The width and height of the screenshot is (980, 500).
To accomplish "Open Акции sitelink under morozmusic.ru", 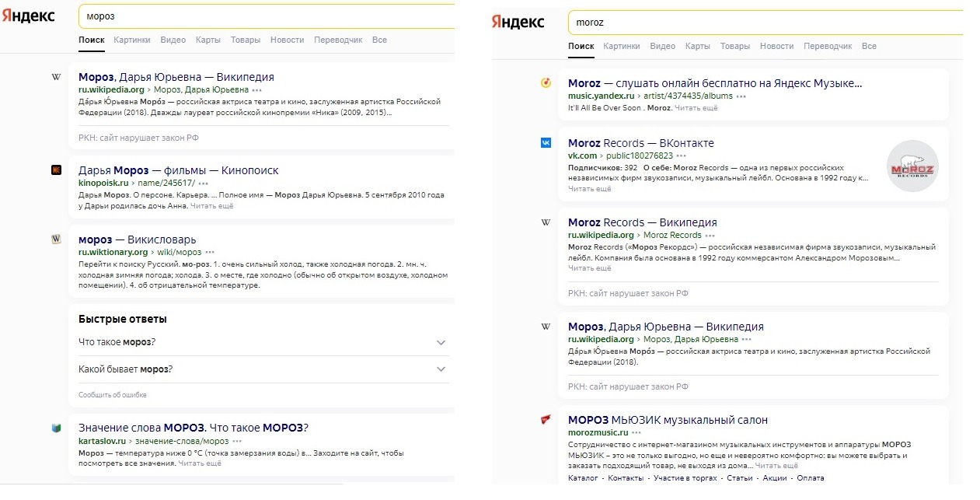I will [775, 478].
